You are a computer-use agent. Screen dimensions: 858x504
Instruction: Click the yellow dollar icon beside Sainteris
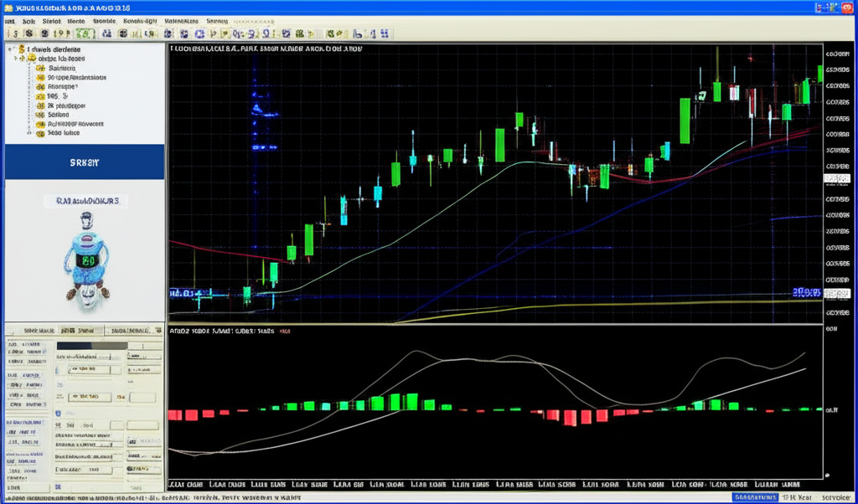(40, 69)
